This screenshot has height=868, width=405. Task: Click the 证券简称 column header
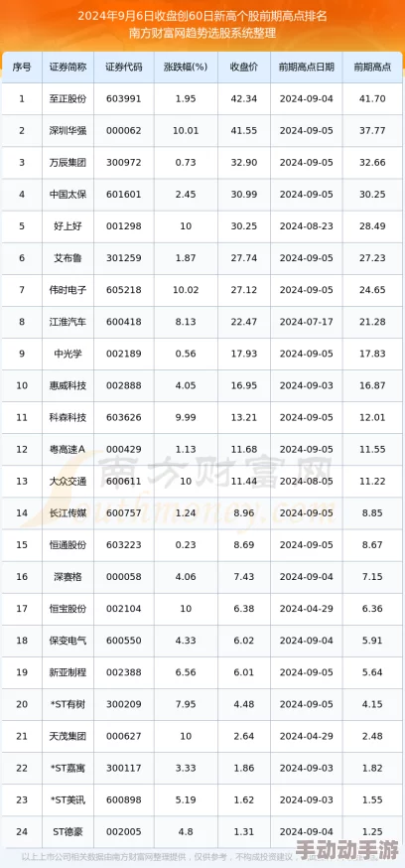click(x=68, y=68)
